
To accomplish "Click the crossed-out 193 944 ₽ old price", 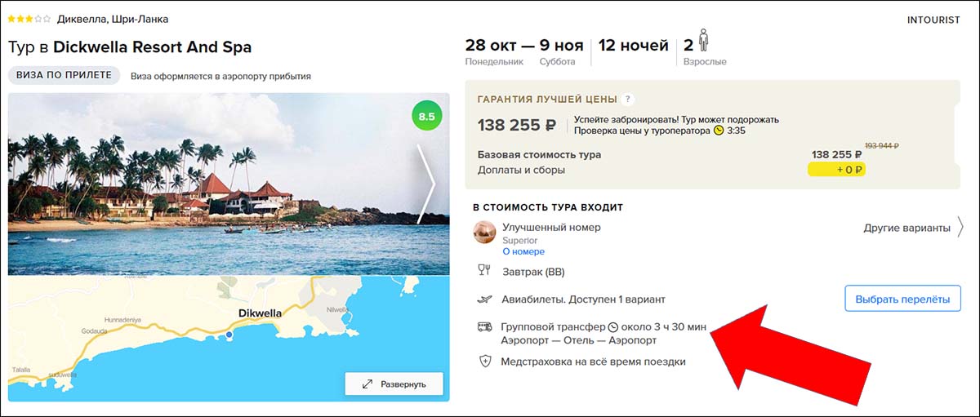I will coord(882,145).
